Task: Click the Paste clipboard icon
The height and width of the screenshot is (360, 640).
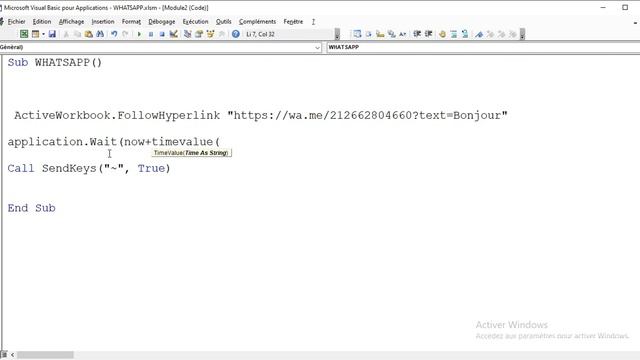Action: [89, 34]
